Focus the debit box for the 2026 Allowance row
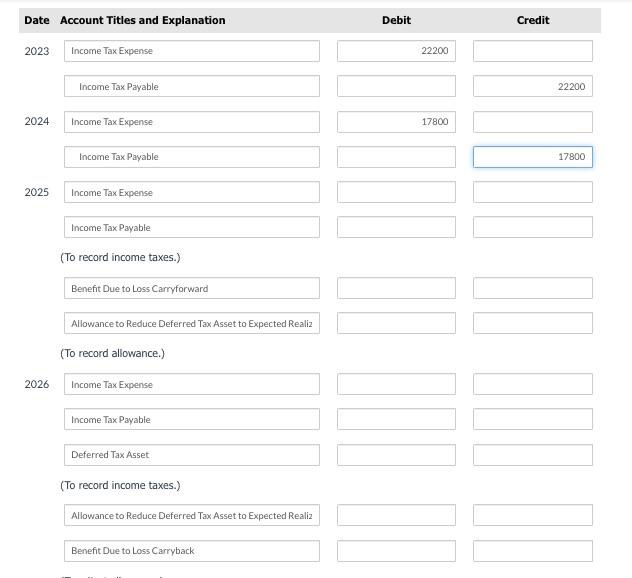The width and height of the screenshot is (632, 578). point(396,515)
